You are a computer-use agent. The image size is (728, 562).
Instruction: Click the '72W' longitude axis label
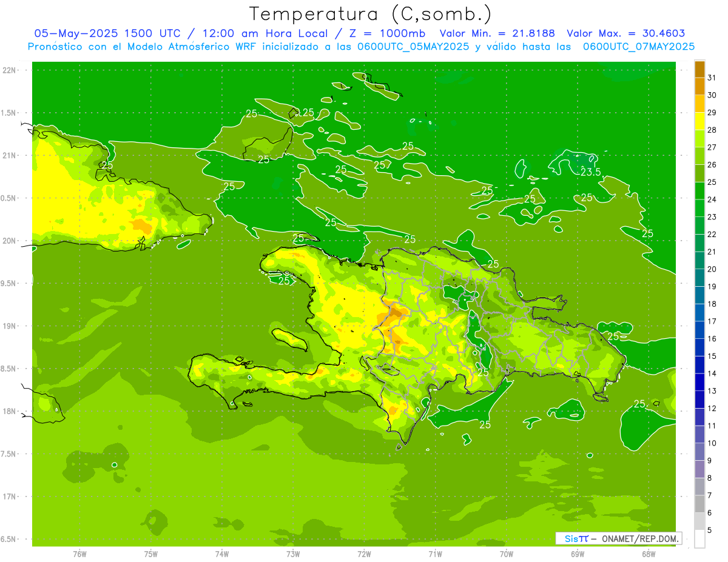[364, 554]
